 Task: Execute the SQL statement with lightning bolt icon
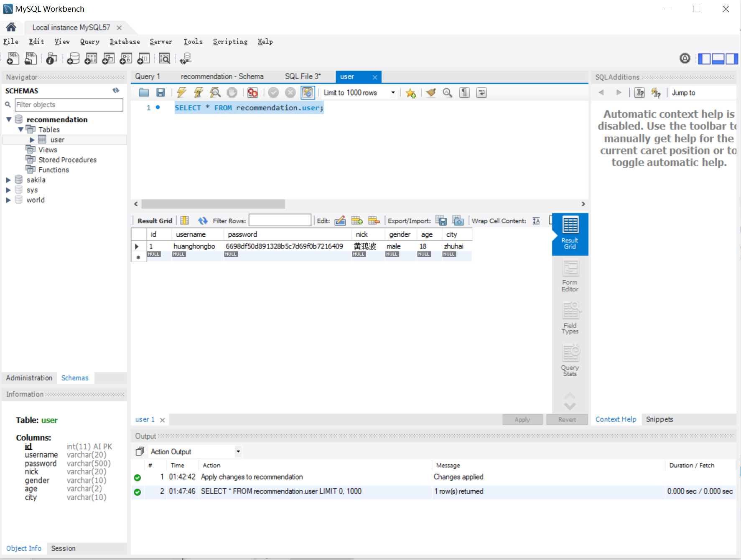pos(181,93)
